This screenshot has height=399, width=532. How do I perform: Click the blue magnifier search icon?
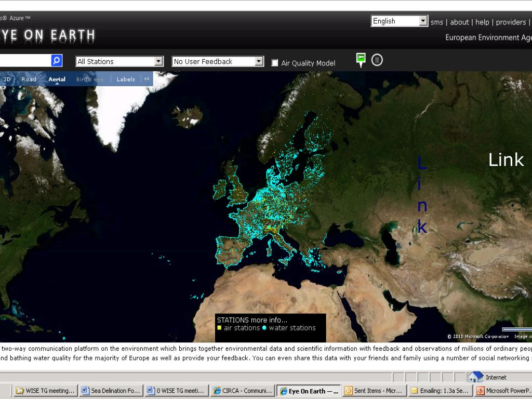click(57, 61)
